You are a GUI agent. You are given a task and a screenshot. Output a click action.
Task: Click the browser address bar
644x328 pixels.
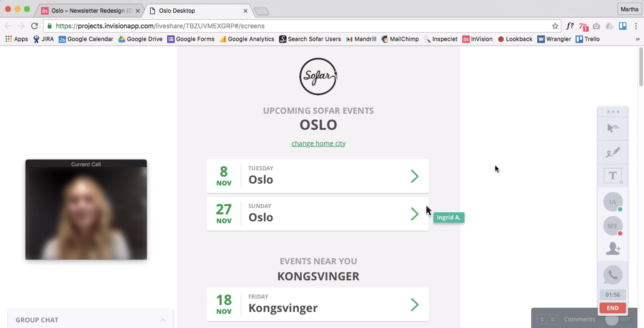(x=300, y=26)
